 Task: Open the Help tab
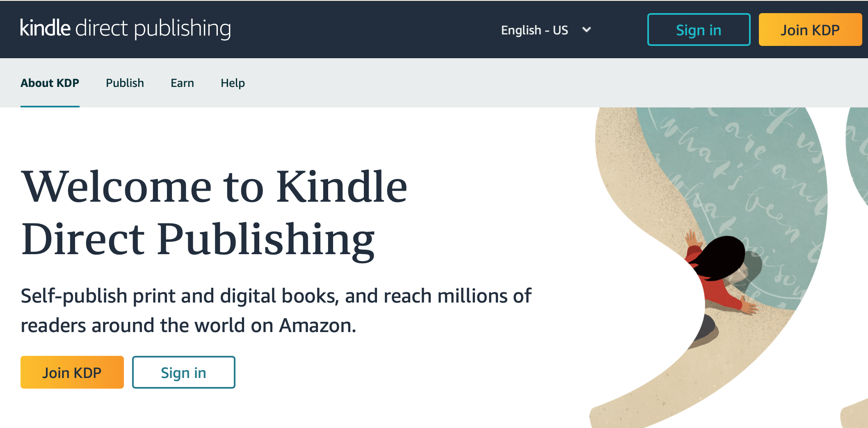233,83
